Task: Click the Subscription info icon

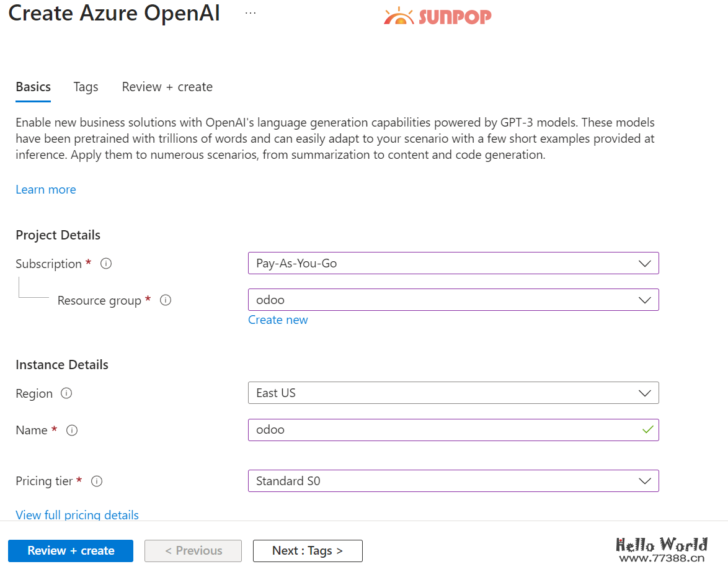Action: [x=106, y=264]
